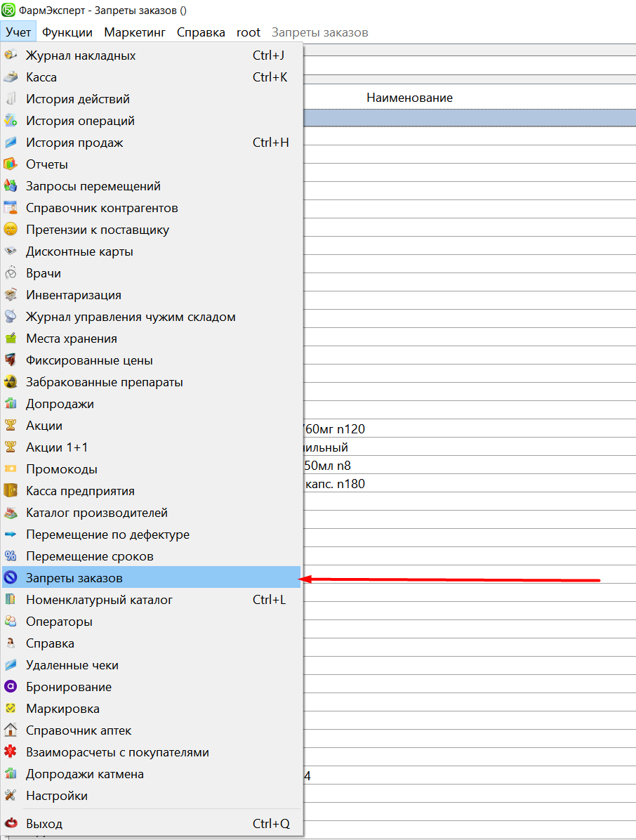This screenshot has width=636, height=840.
Task: Click the Отчеты reports icon
Action: [11, 164]
